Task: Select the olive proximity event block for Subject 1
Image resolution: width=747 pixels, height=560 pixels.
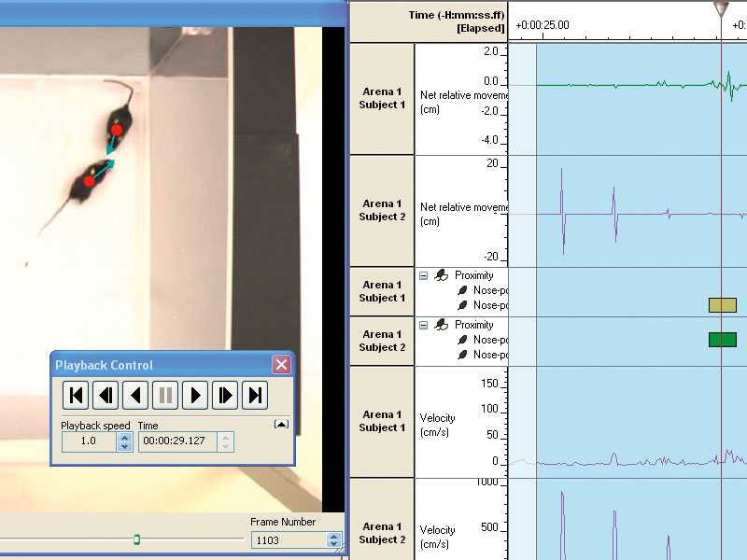Action: [x=722, y=305]
